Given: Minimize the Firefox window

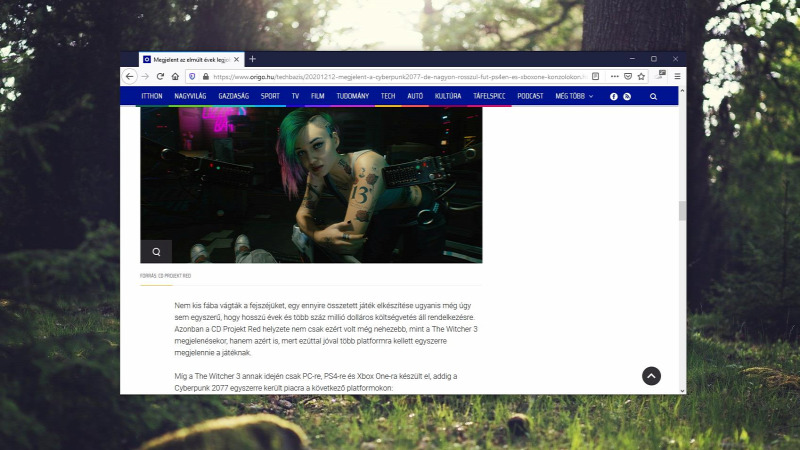Looking at the screenshot, I should 632,59.
